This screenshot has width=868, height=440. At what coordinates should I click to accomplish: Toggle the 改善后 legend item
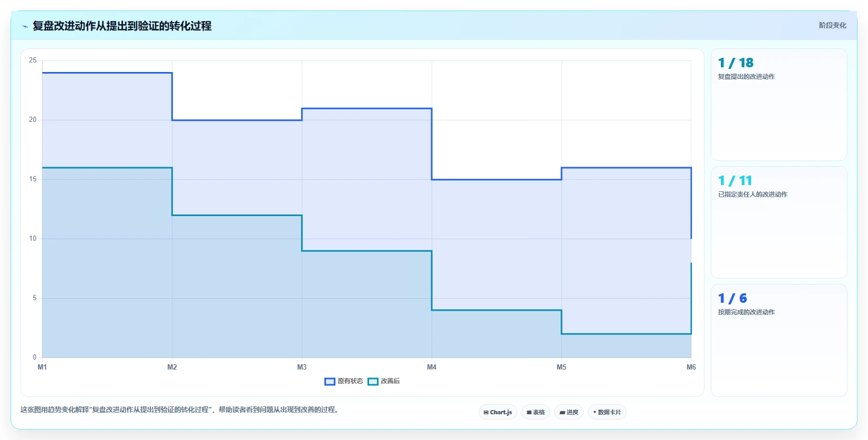tap(384, 381)
